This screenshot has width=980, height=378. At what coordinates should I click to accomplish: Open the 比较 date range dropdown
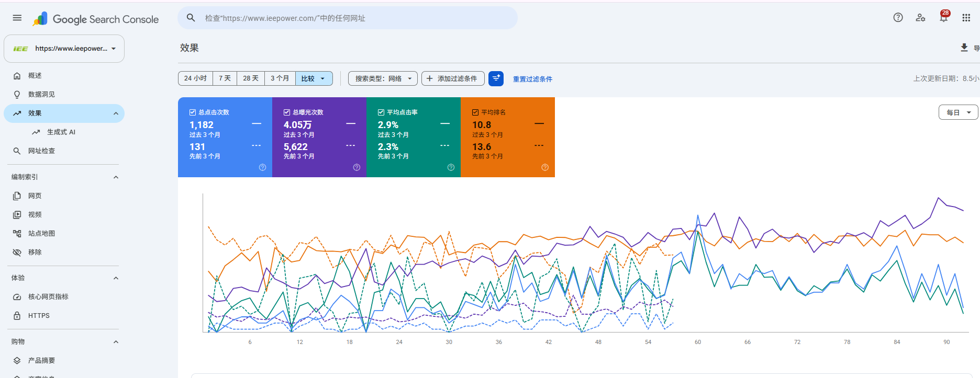(314, 78)
